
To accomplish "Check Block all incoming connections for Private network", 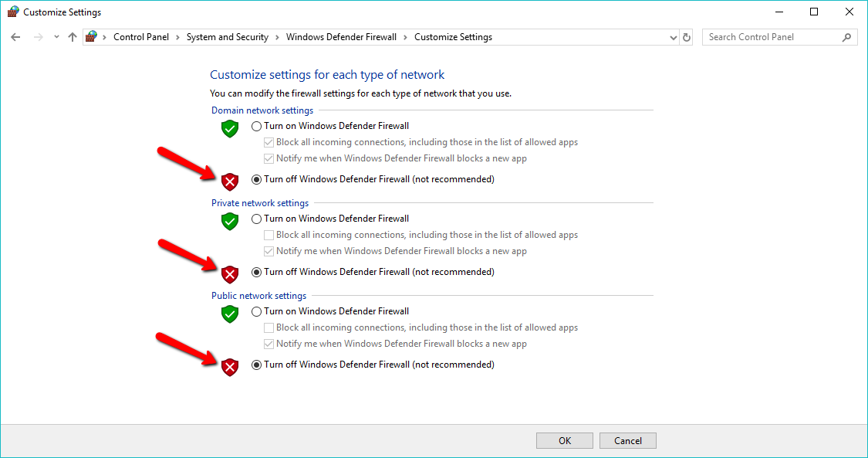I will [x=269, y=235].
